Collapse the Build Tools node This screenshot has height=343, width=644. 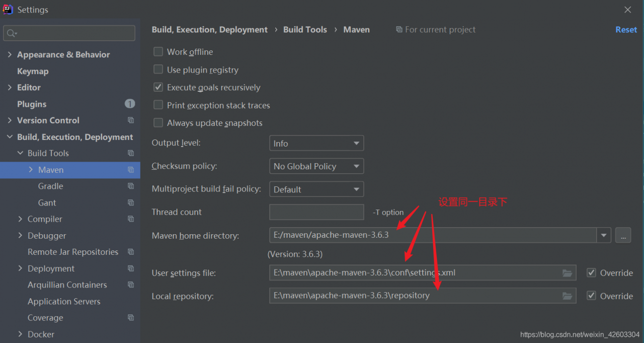[x=20, y=153]
